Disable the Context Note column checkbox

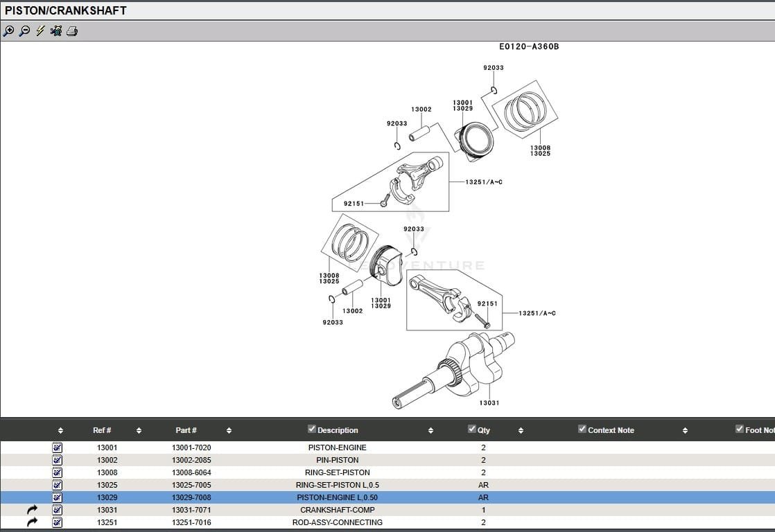point(582,429)
